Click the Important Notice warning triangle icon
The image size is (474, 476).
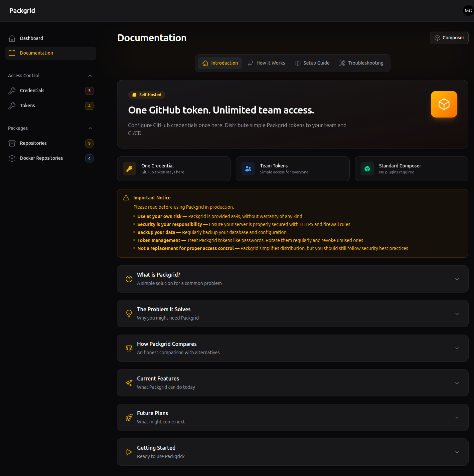coord(126,198)
